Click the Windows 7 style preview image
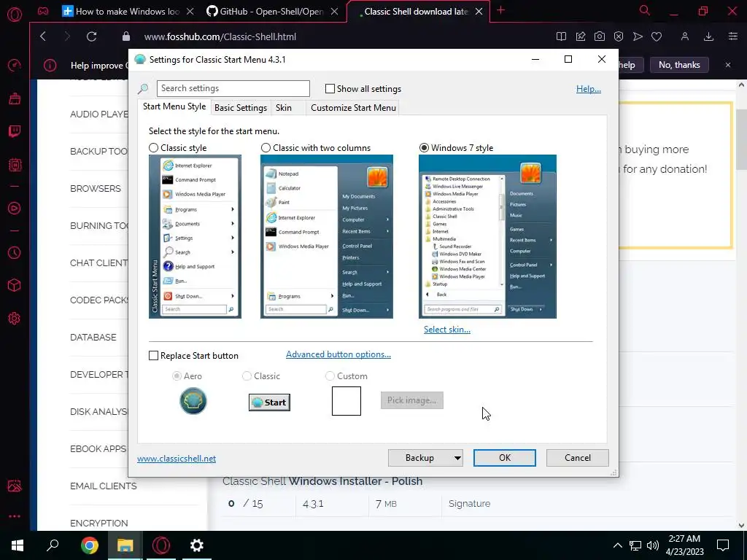747x560 pixels. click(x=487, y=237)
